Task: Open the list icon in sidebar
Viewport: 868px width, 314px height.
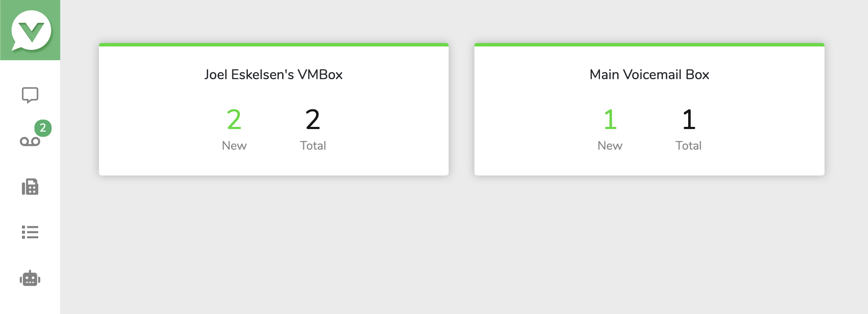Action: coord(30,232)
